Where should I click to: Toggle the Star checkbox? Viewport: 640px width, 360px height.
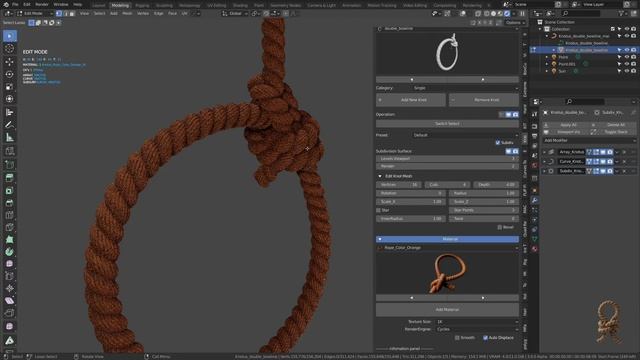coord(378,210)
